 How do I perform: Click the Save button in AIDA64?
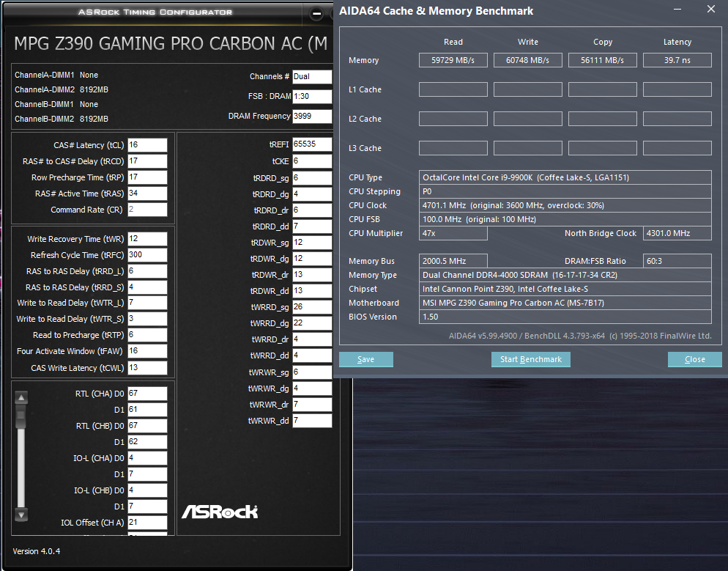(x=366, y=359)
